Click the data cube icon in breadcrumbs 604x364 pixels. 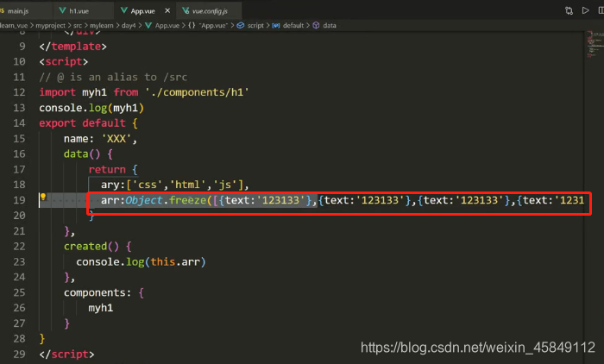(x=316, y=25)
